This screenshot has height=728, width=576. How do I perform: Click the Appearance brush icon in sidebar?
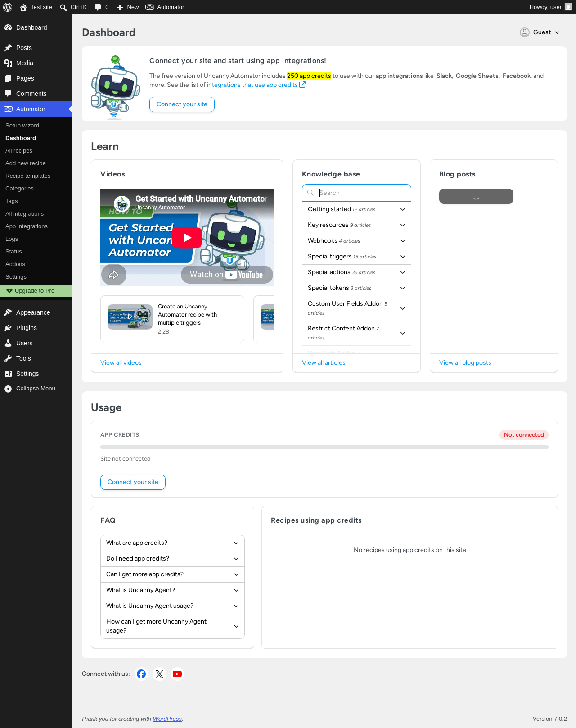click(x=8, y=312)
